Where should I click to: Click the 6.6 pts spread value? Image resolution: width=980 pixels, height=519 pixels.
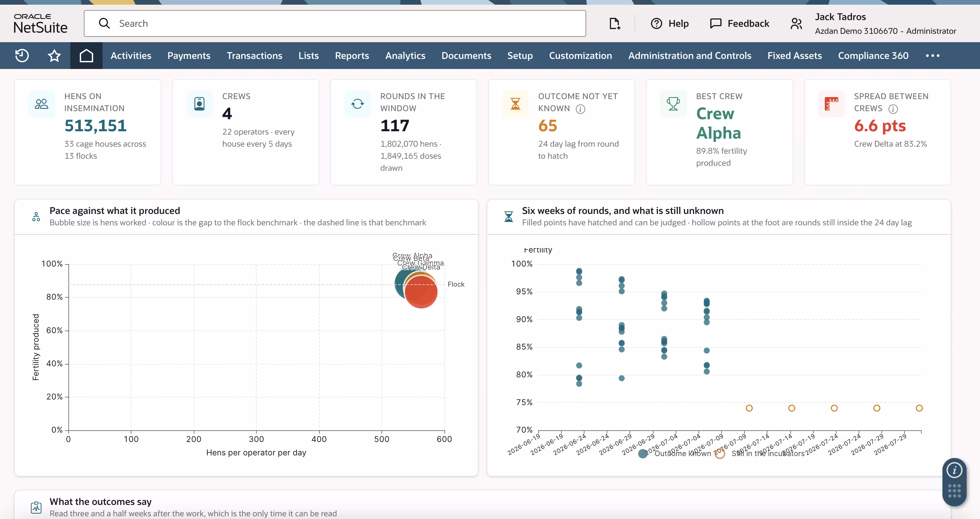point(880,126)
